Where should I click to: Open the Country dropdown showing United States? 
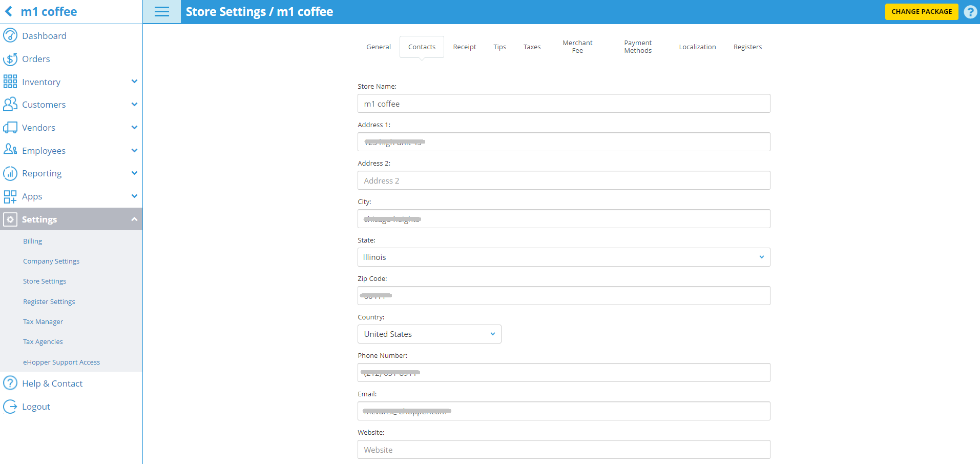point(429,334)
